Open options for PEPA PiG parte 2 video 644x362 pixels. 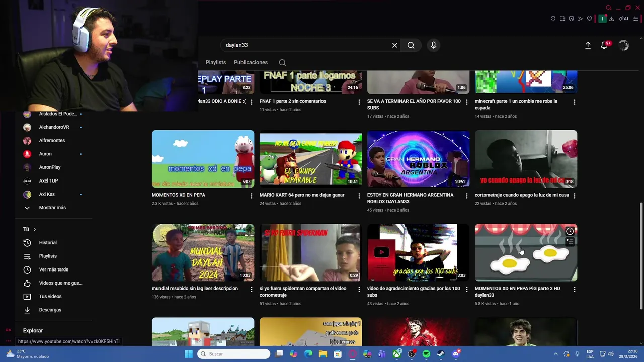tap(574, 289)
